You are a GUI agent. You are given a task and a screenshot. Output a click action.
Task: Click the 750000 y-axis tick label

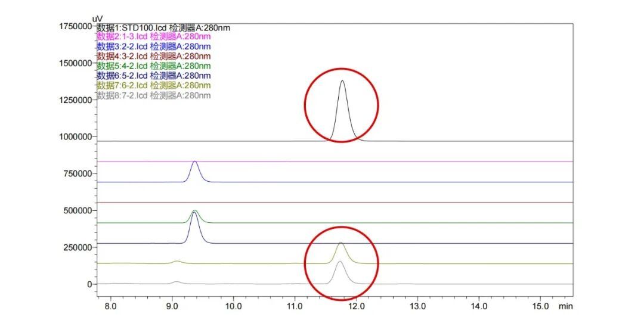[x=79, y=173]
